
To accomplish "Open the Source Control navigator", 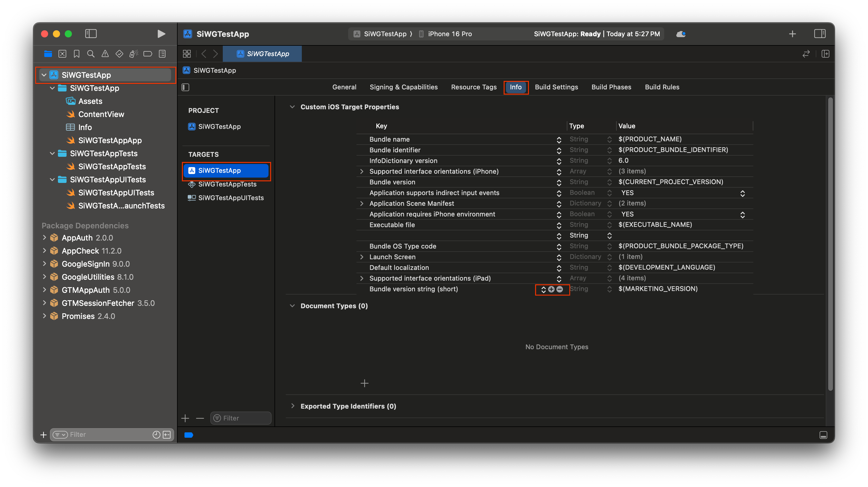I will [62, 53].
